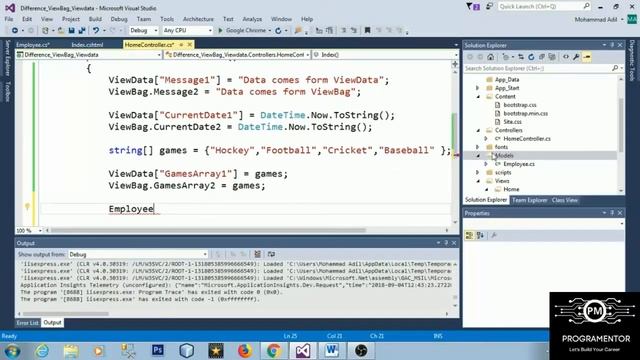The image size is (640, 360).
Task: Click the Output panel horizontal scrollbar
Action: (65, 314)
